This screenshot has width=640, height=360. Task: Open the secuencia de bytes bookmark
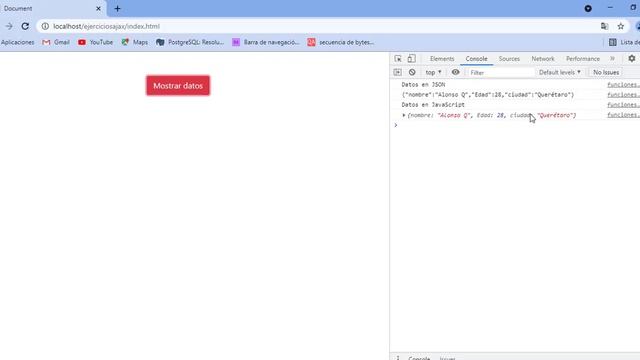click(x=340, y=42)
